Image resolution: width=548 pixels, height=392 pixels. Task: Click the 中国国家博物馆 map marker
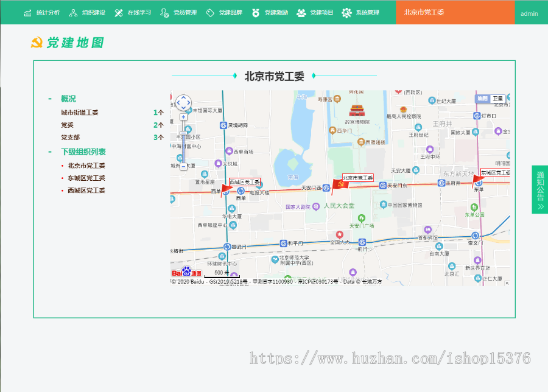(x=384, y=205)
